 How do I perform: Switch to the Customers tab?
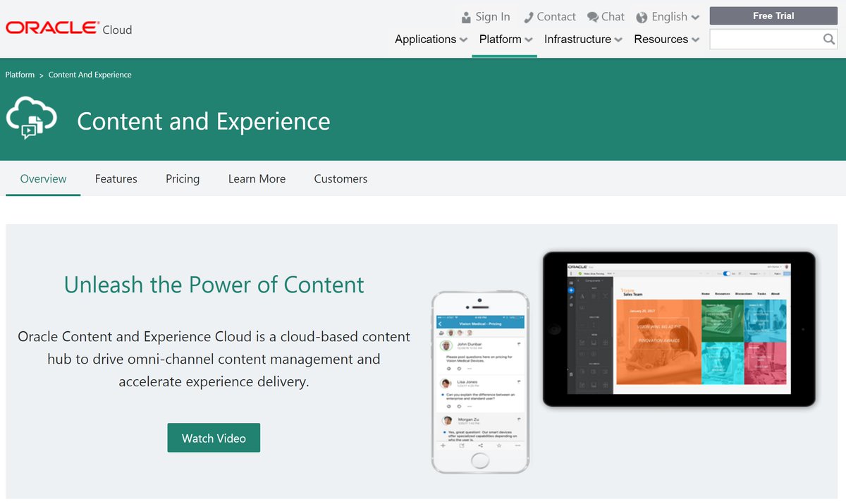[341, 179]
